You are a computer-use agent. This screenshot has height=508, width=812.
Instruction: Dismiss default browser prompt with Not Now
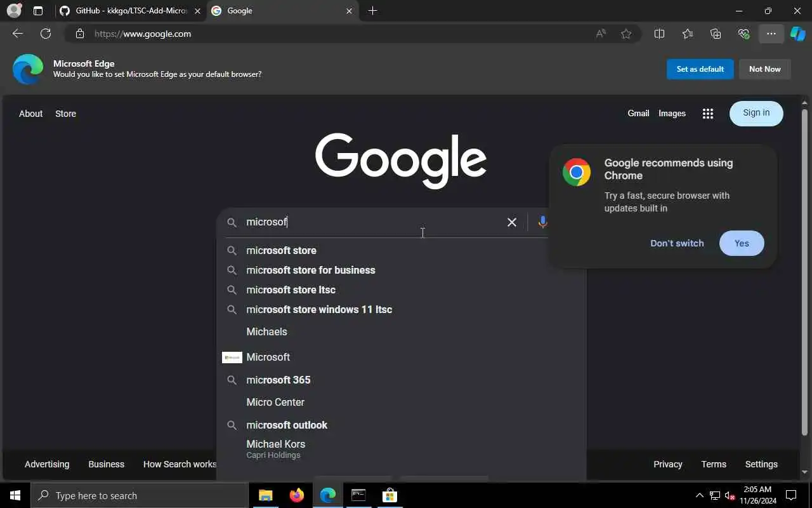(x=765, y=69)
